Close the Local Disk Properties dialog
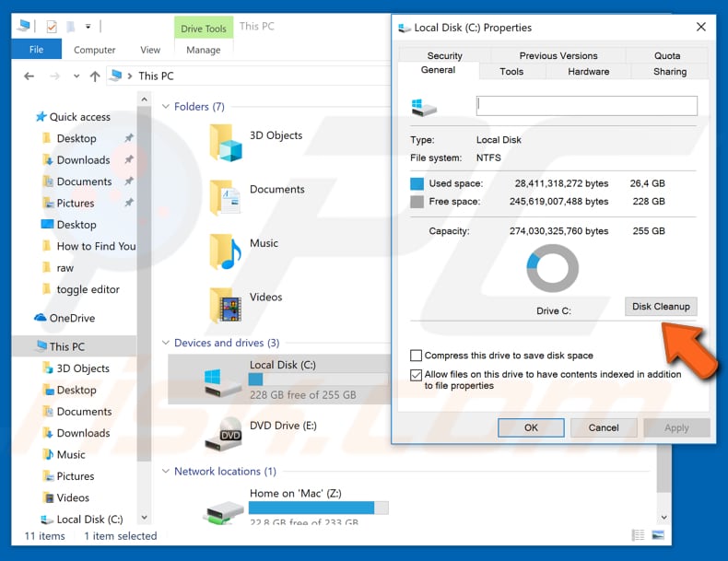The width and height of the screenshot is (728, 561). tap(700, 27)
